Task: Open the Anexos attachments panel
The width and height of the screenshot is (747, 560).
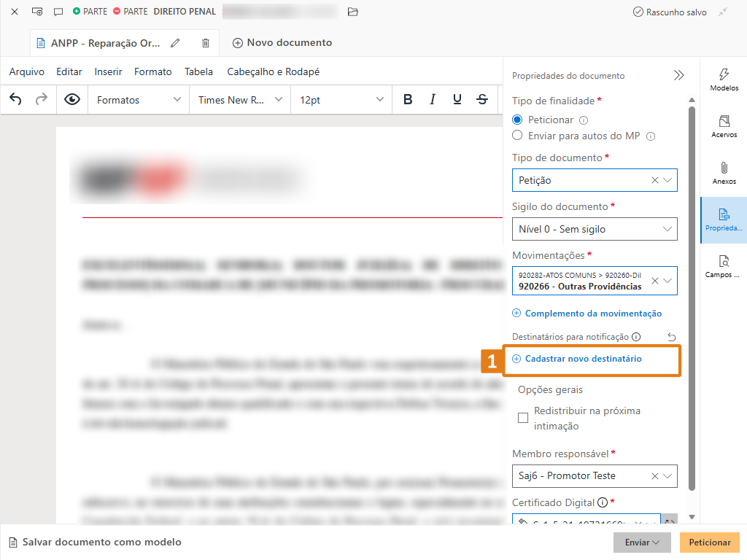Action: [x=724, y=173]
